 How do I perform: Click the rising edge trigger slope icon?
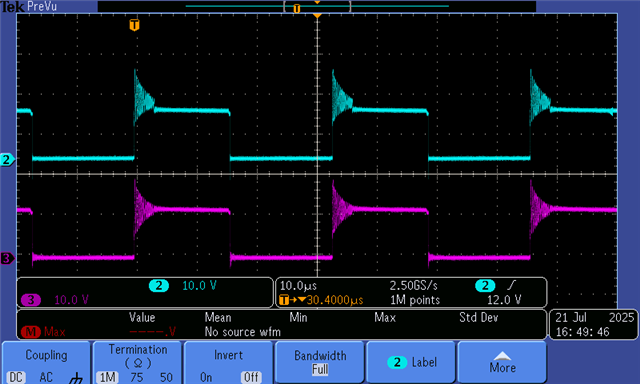[511, 285]
